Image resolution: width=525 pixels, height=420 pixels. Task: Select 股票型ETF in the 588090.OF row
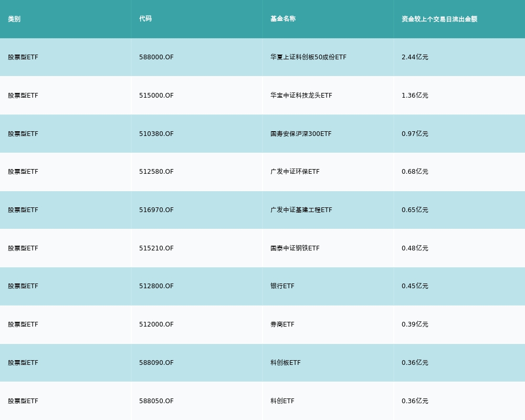coord(23,363)
